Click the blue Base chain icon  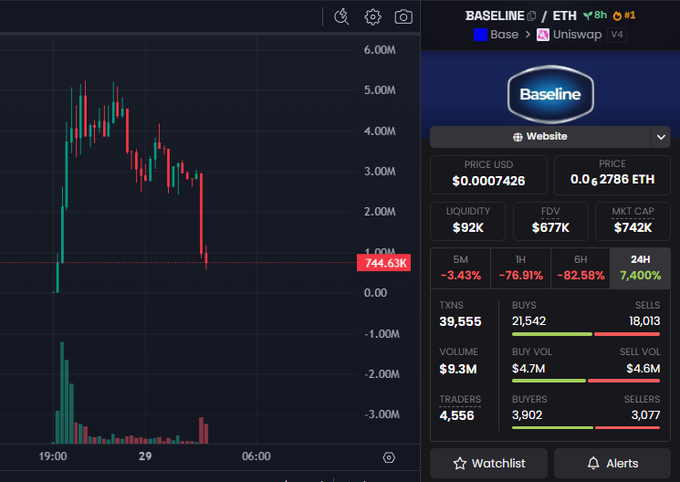pyautogui.click(x=481, y=35)
